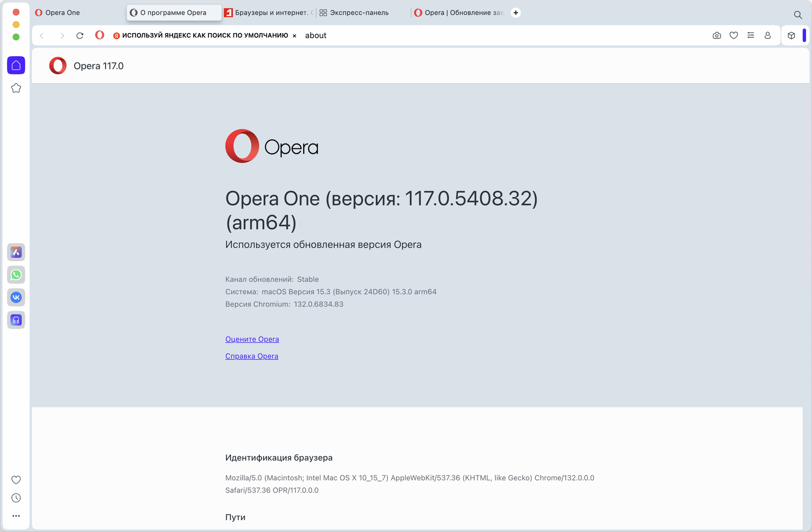Click the 'Канал обновлений: Stable' line
Image resolution: width=812 pixels, height=532 pixels.
point(272,280)
